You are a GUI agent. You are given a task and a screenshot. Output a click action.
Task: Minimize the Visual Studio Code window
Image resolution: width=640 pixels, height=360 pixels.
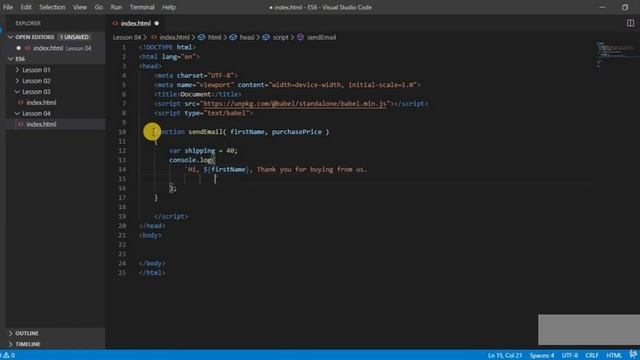(602, 7)
